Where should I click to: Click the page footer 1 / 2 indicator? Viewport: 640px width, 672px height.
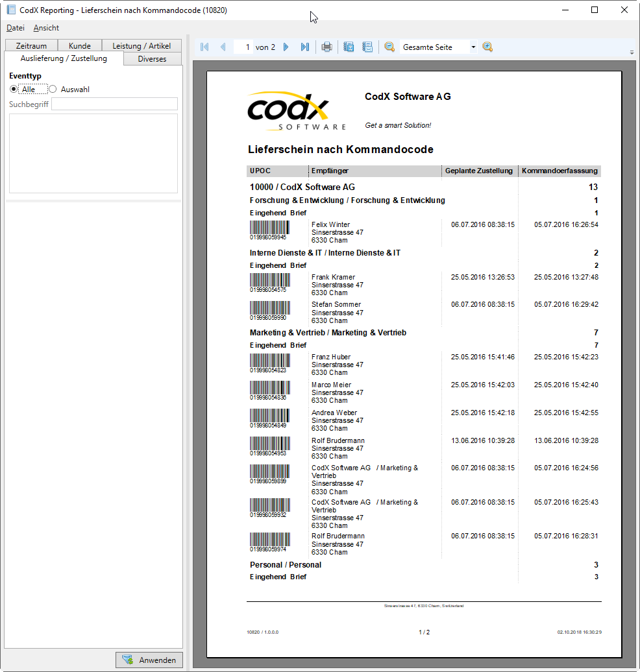point(425,632)
